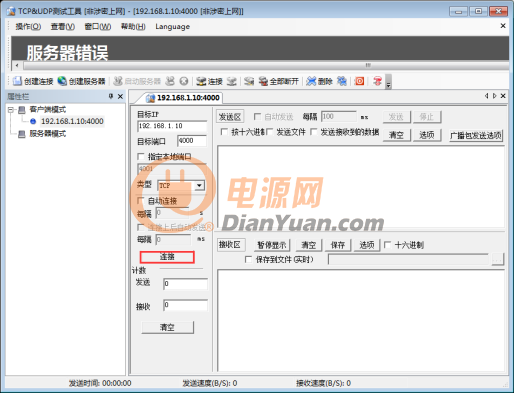Click the connect-all icon left of 全部断开

click(249, 81)
